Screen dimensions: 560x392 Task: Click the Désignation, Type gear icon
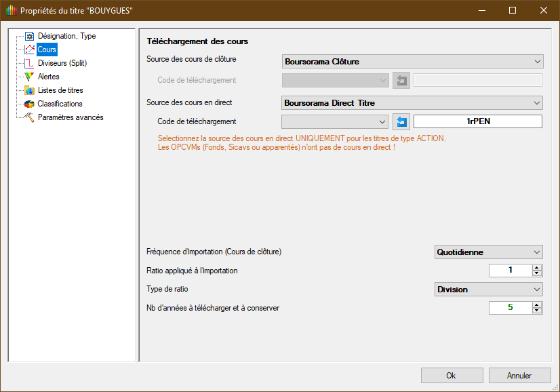tap(29, 36)
